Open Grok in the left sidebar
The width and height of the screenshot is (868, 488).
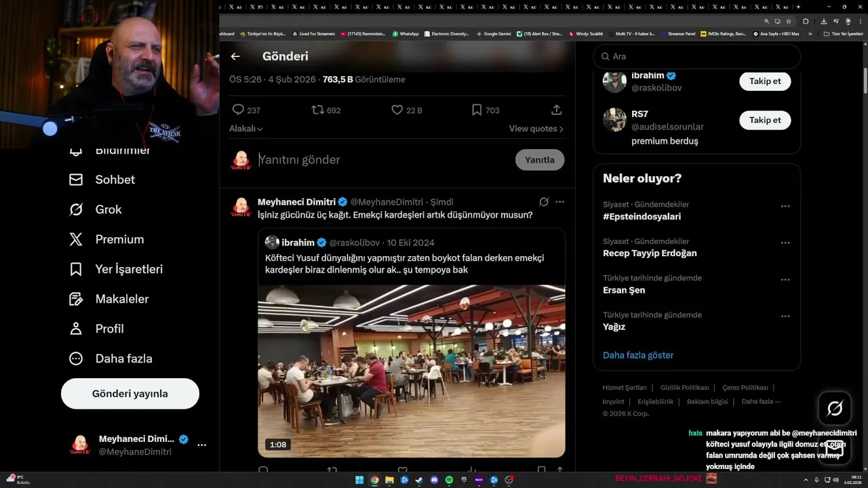coord(95,209)
